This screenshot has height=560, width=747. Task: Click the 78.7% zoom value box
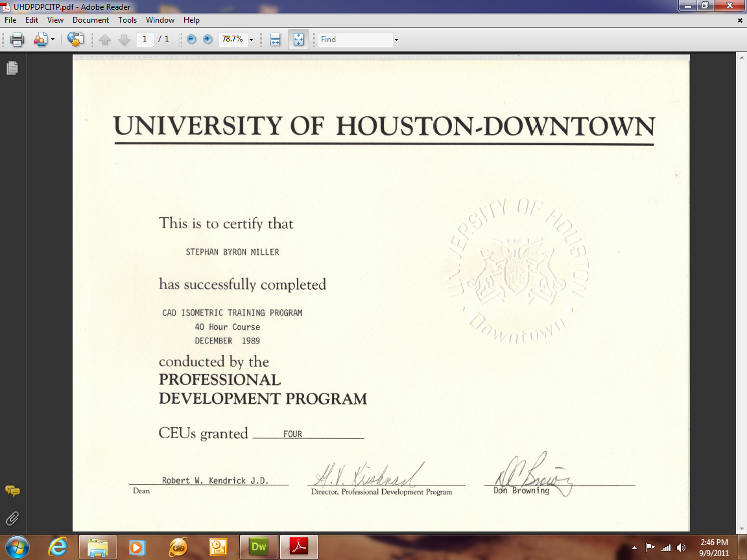pyautogui.click(x=233, y=39)
